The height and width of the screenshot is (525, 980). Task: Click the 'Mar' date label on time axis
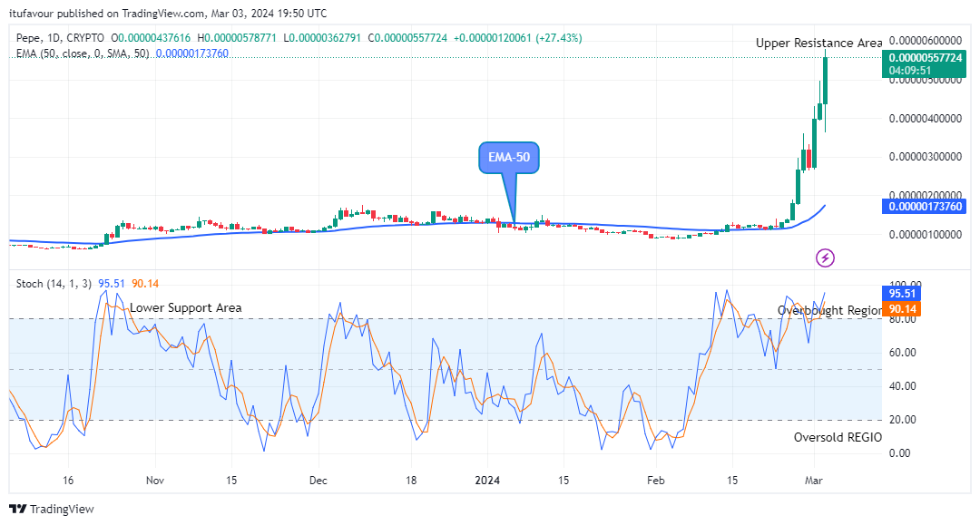[814, 480]
